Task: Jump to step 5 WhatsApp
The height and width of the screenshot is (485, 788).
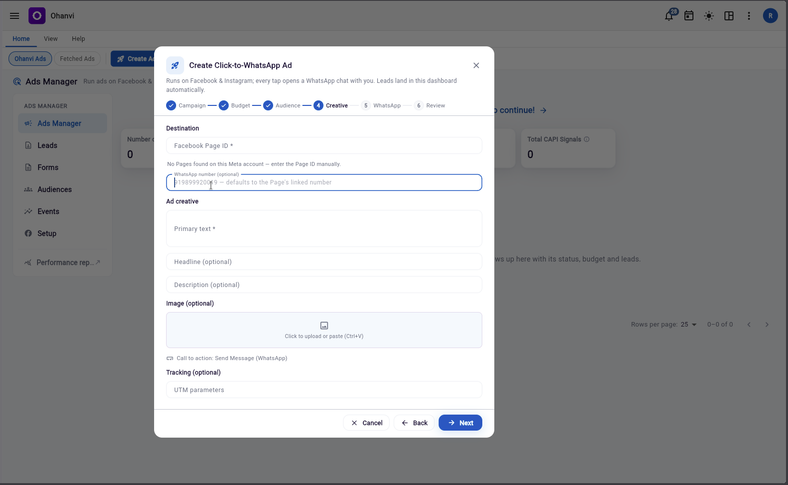Action: (x=381, y=106)
